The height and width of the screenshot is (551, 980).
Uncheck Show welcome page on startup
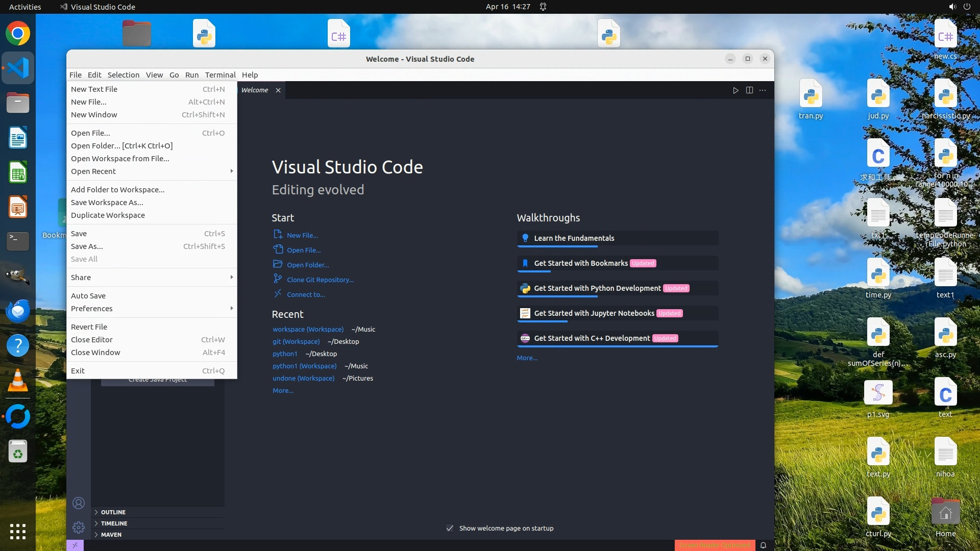pos(450,528)
